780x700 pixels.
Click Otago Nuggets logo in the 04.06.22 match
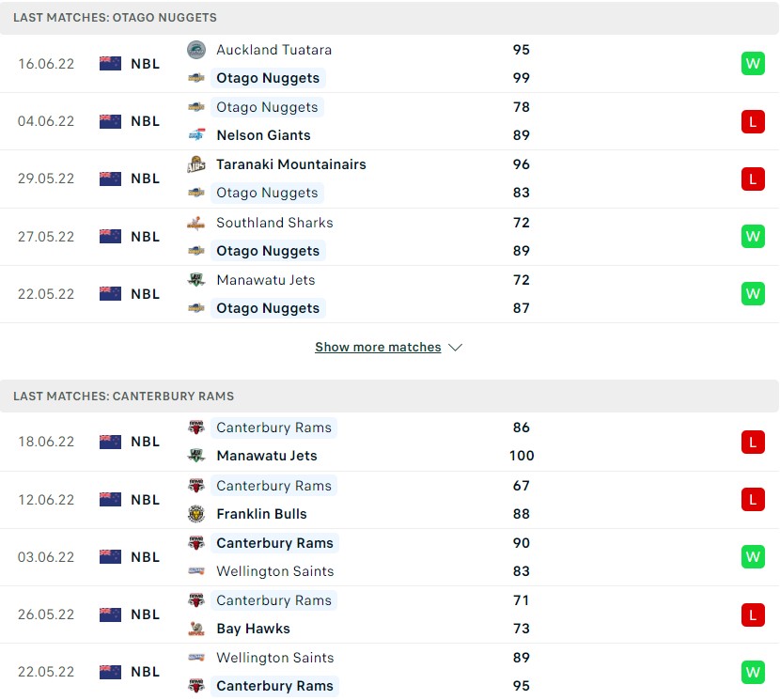(196, 107)
